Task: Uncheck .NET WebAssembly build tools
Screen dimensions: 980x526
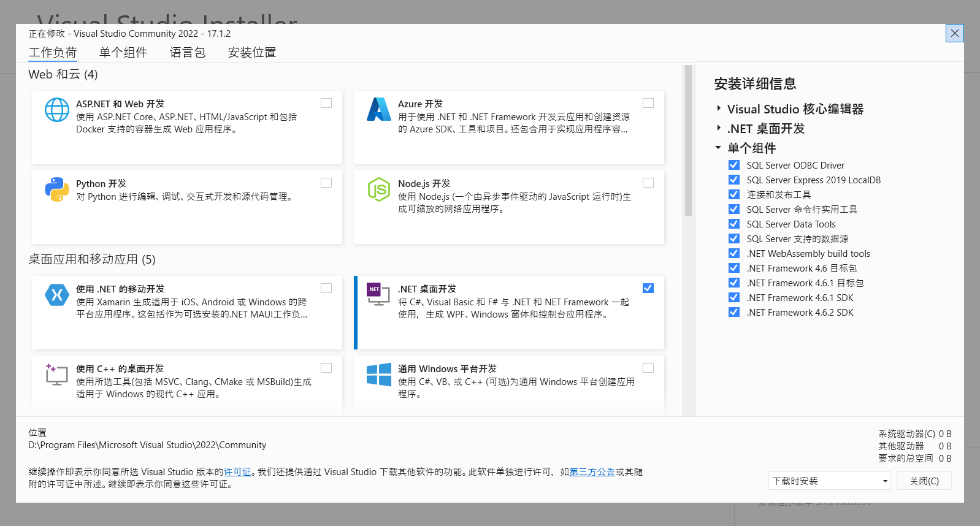Action: [x=734, y=253]
